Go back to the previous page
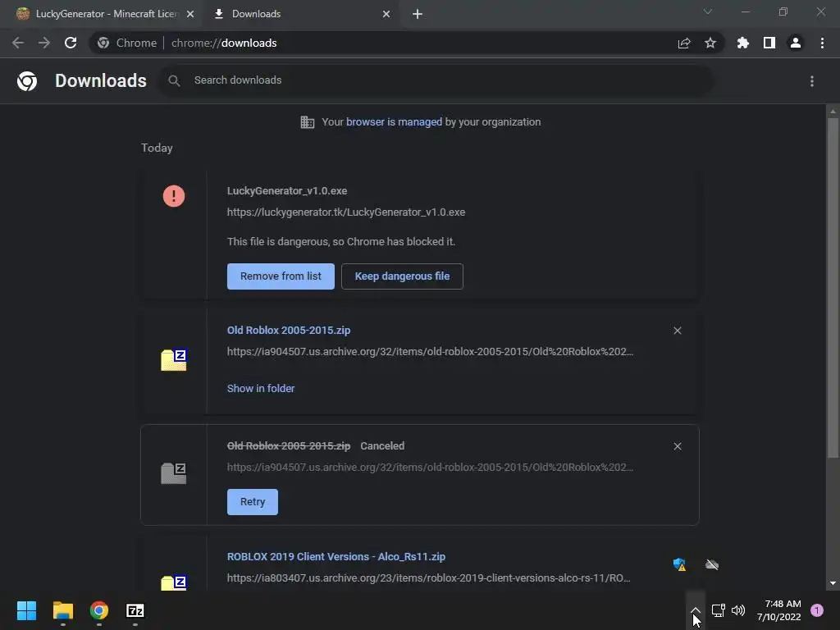Image resolution: width=840 pixels, height=630 pixels. [18, 43]
